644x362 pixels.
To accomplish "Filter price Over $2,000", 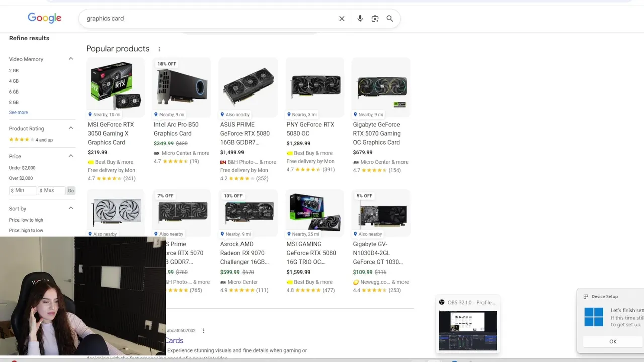I will point(21,178).
